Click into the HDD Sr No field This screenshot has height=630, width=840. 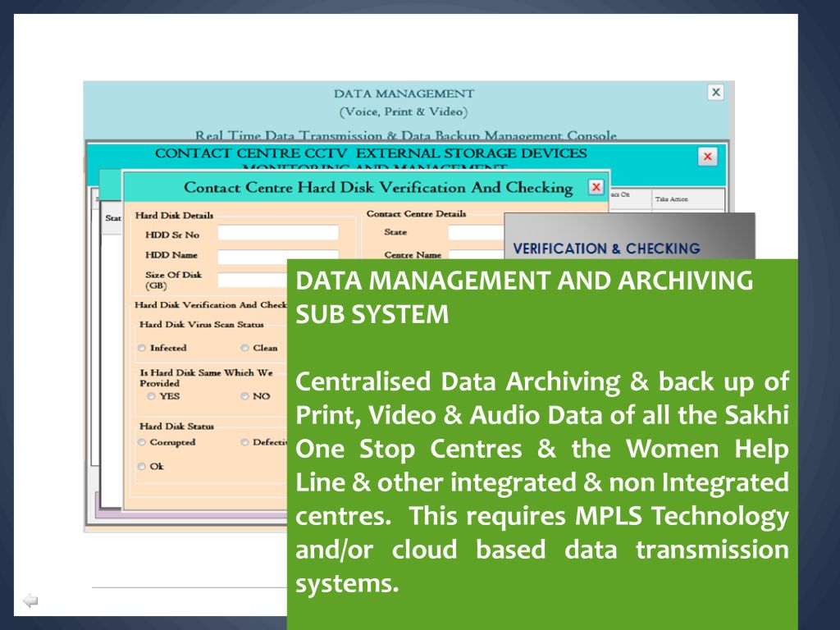(277, 233)
